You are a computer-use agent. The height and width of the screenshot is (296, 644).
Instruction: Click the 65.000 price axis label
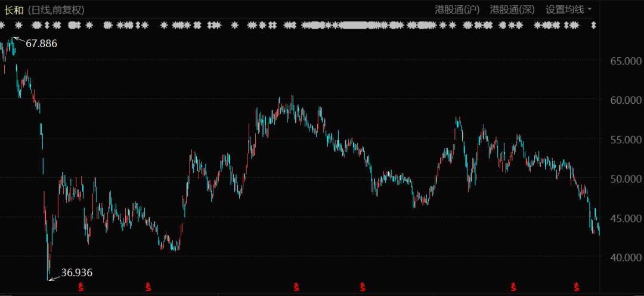pos(621,61)
